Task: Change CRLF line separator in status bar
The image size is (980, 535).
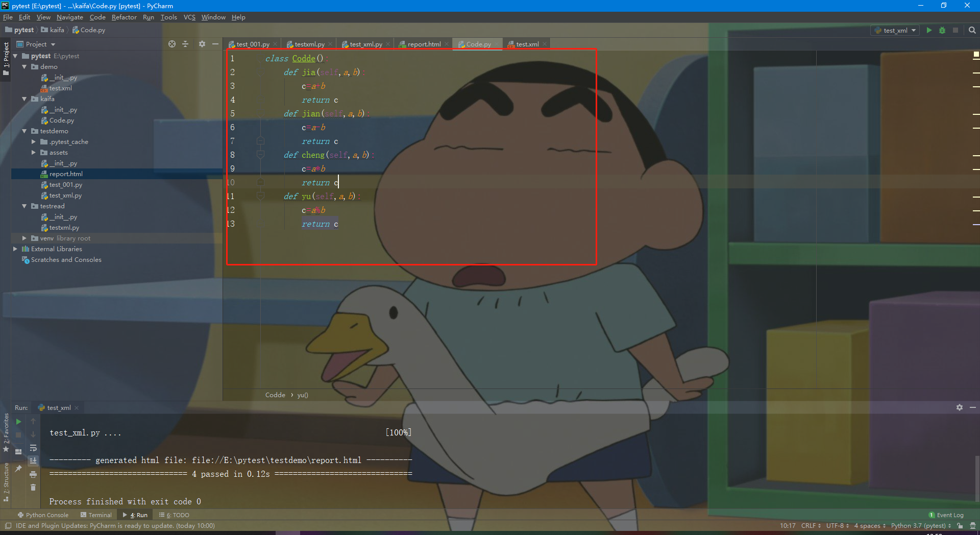Action: [x=811, y=526]
